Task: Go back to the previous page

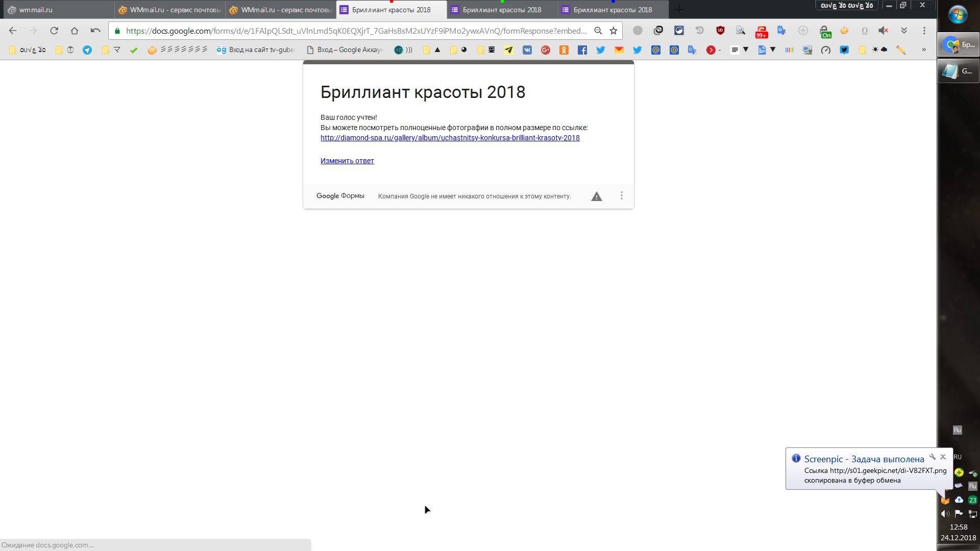Action: [x=13, y=31]
